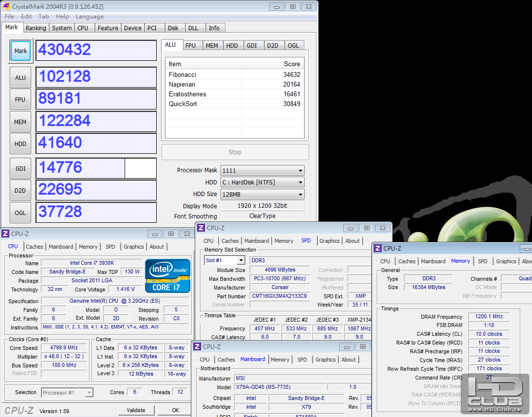Open the Slot #1 memory slot dropdown

coord(224,260)
